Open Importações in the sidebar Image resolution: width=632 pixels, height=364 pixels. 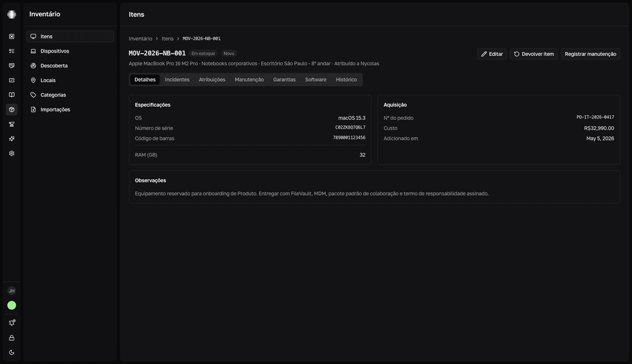[70, 109]
